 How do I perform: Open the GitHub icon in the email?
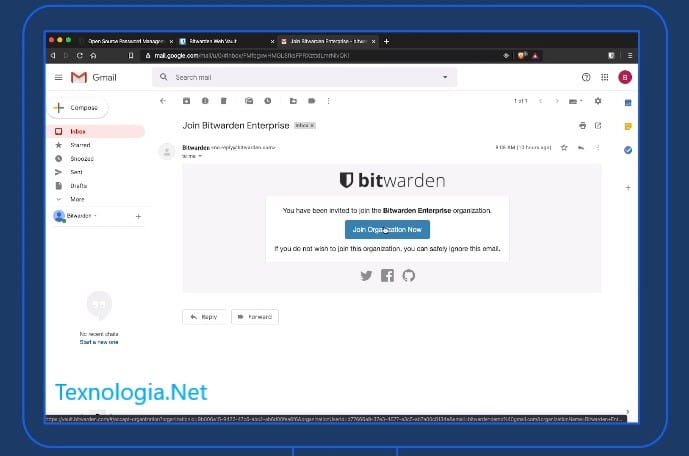point(409,275)
